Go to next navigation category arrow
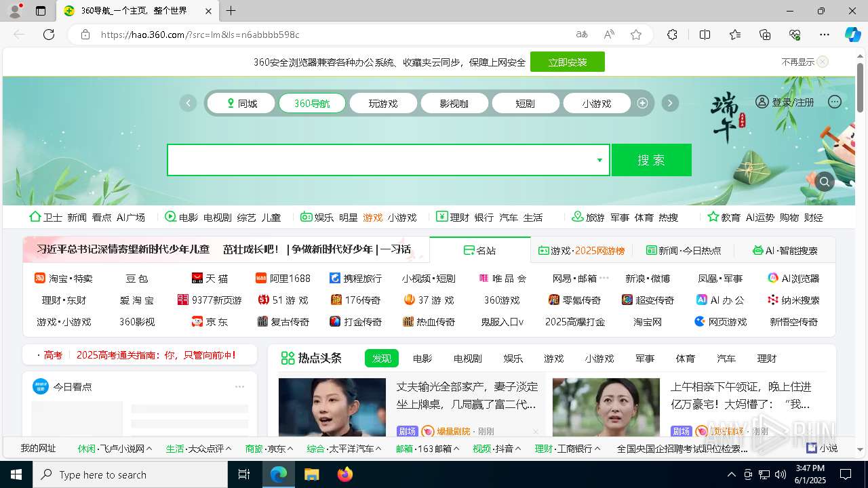This screenshot has width=868, height=488. (670, 103)
